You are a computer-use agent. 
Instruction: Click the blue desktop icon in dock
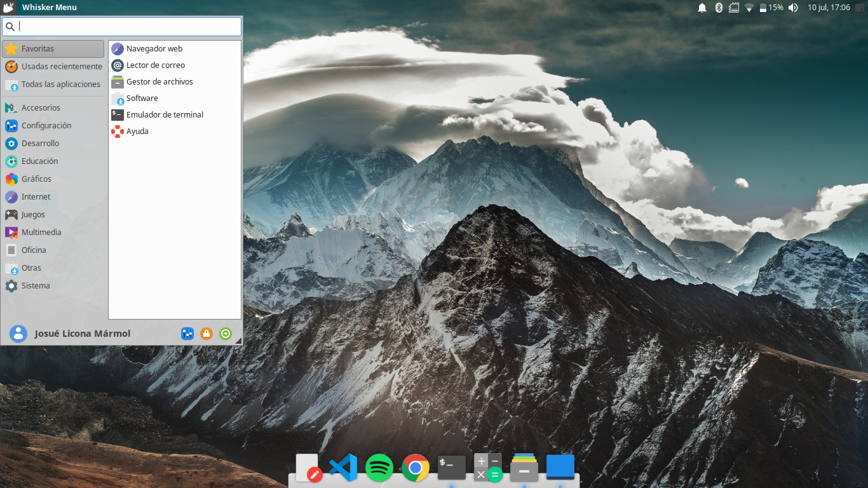pyautogui.click(x=560, y=468)
